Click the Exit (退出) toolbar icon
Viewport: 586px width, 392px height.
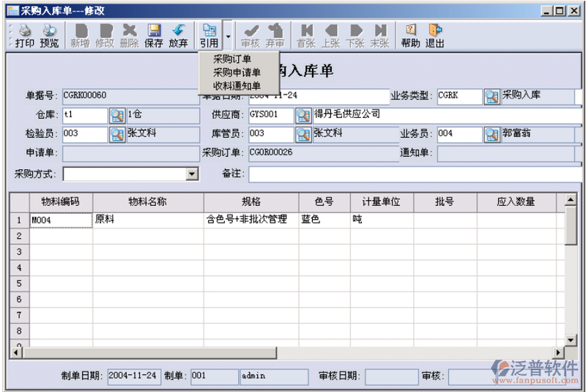pos(435,35)
